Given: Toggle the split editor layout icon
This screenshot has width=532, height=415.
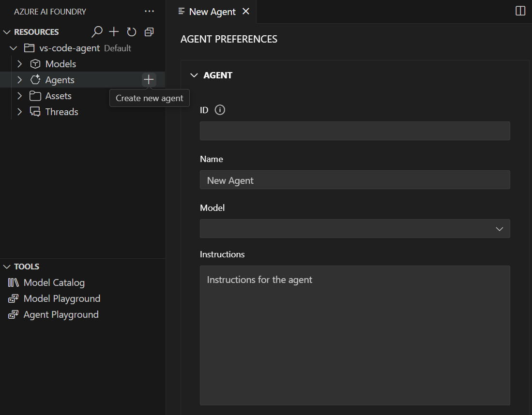Looking at the screenshot, I should (x=520, y=11).
